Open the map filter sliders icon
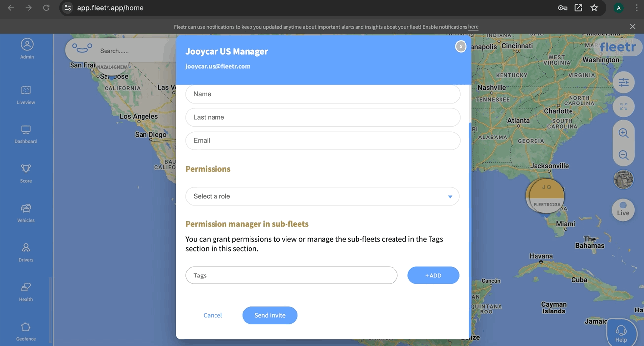 point(623,82)
